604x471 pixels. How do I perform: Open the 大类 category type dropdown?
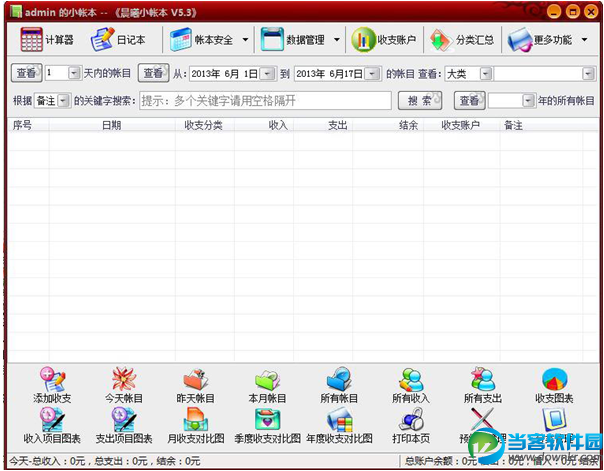pos(486,73)
